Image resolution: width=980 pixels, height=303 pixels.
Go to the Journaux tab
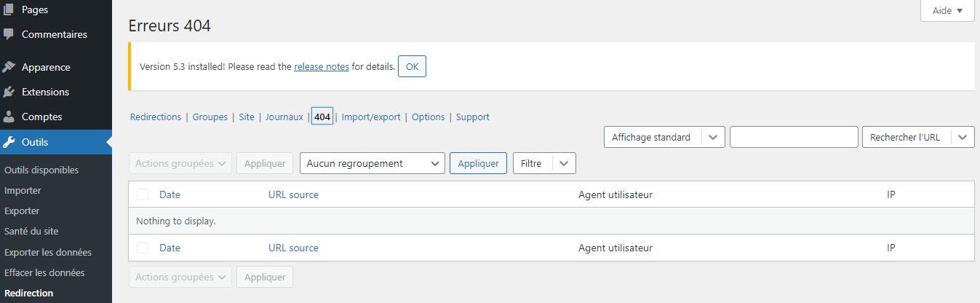(x=284, y=117)
